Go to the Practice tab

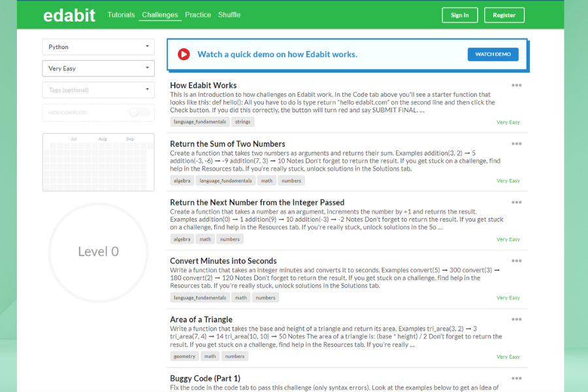coord(198,14)
